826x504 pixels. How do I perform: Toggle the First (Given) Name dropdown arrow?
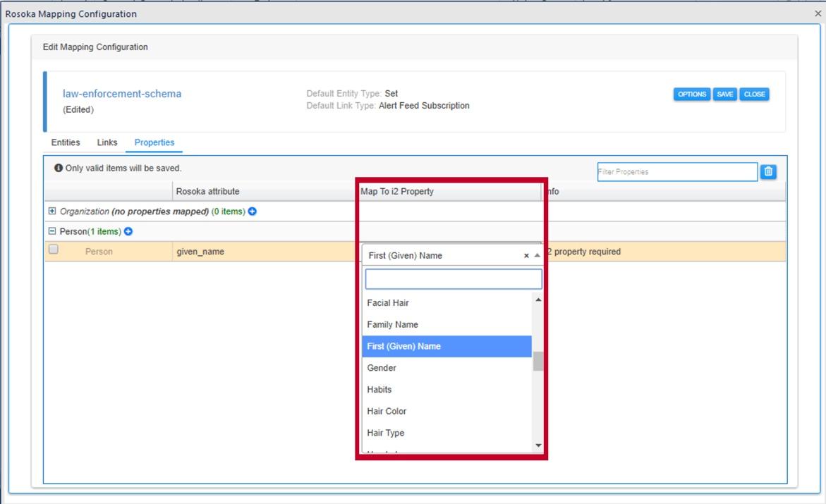[x=537, y=256]
